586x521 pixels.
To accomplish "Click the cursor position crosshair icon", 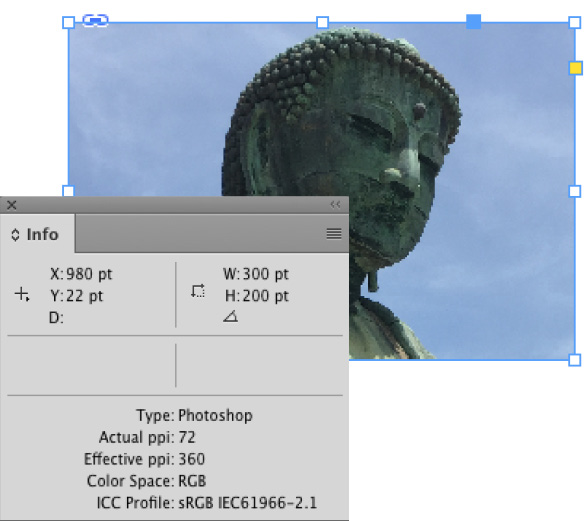I will coord(22,295).
